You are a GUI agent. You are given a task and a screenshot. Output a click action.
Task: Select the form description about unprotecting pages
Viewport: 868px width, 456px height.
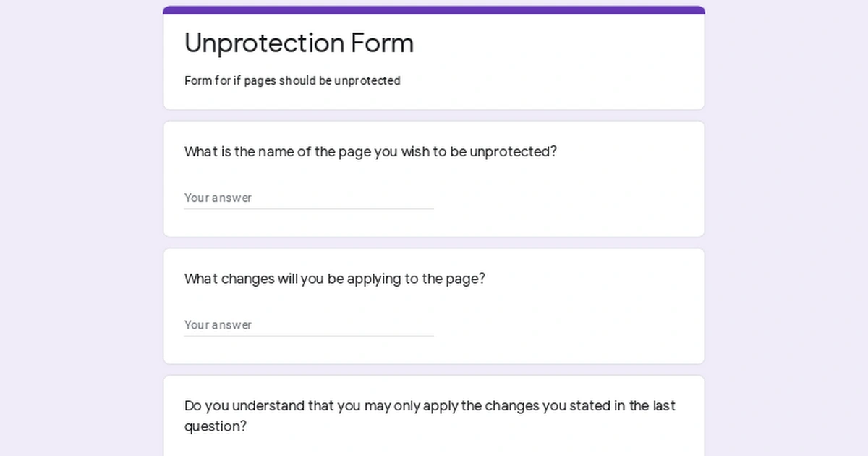(292, 80)
